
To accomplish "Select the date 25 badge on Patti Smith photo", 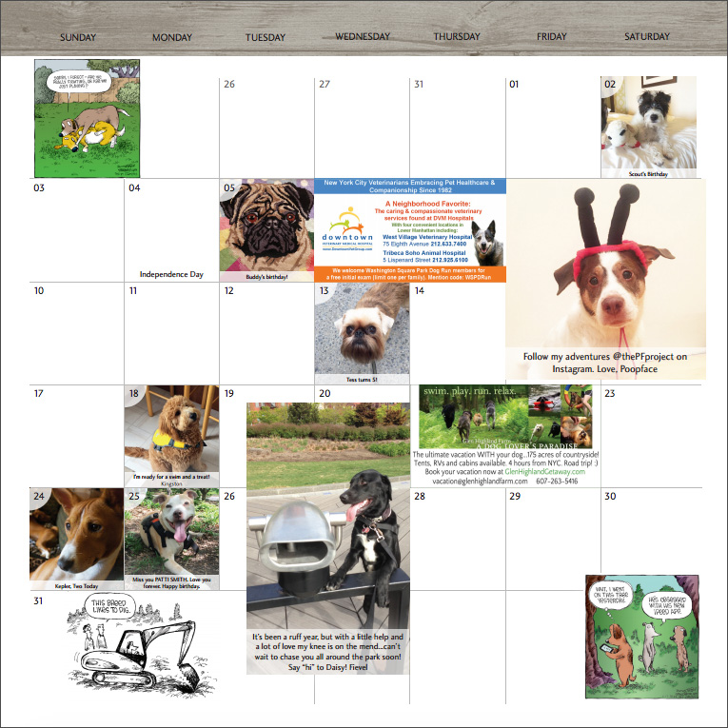I will click(134, 496).
